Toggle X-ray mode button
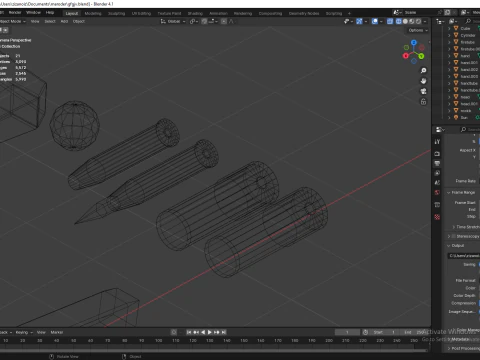This screenshot has height=360, width=480. 390,21
